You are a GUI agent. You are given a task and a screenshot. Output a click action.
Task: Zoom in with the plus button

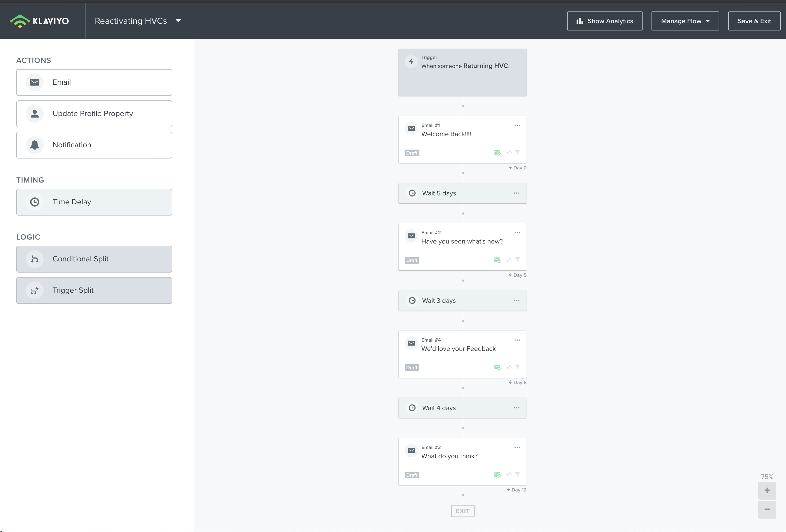click(x=767, y=490)
